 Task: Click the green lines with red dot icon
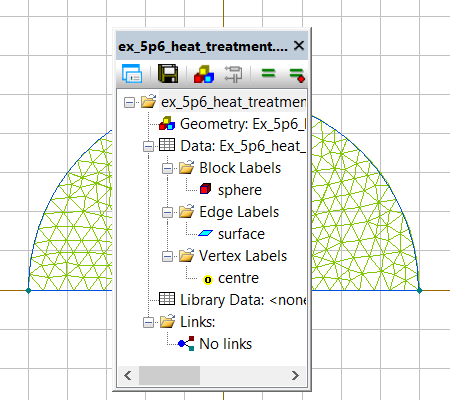[297, 75]
